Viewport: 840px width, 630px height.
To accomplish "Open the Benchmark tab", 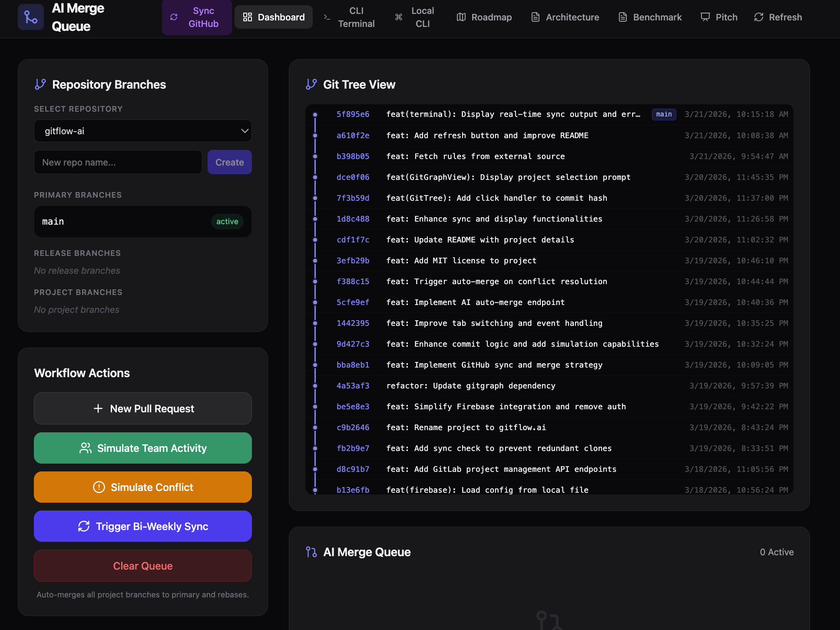I will 650,17.
